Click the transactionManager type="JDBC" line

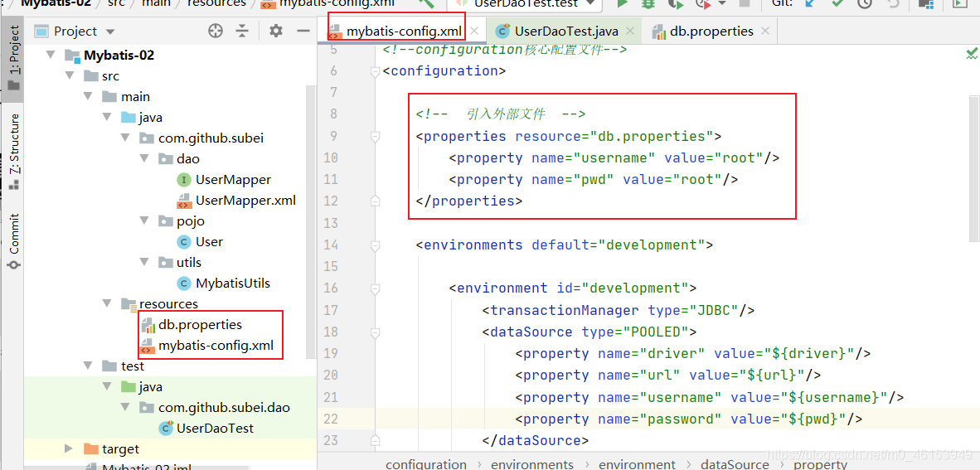[x=619, y=310]
